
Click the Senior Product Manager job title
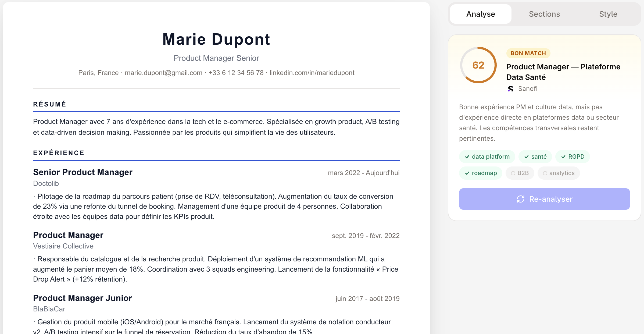[x=83, y=172]
